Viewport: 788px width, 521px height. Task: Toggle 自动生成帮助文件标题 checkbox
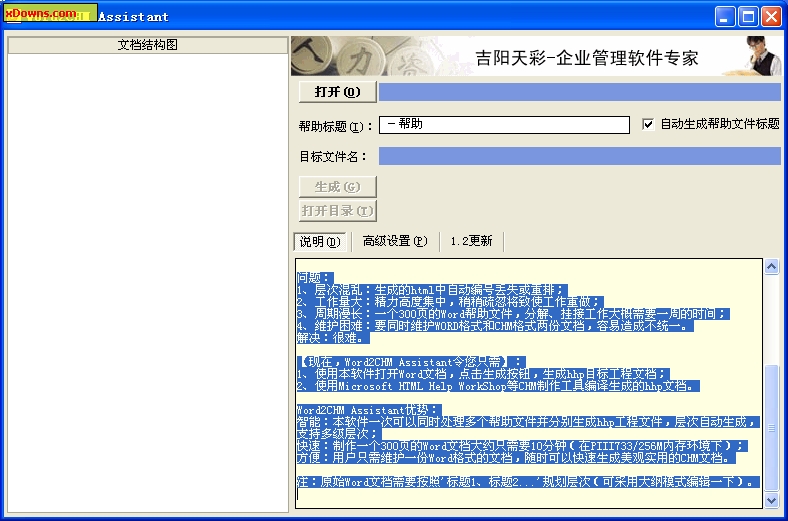(648, 124)
